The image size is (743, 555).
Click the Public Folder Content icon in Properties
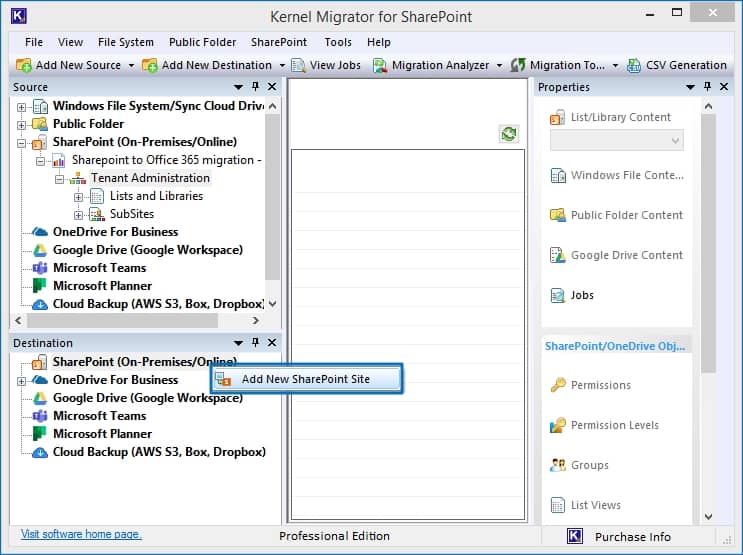click(558, 215)
